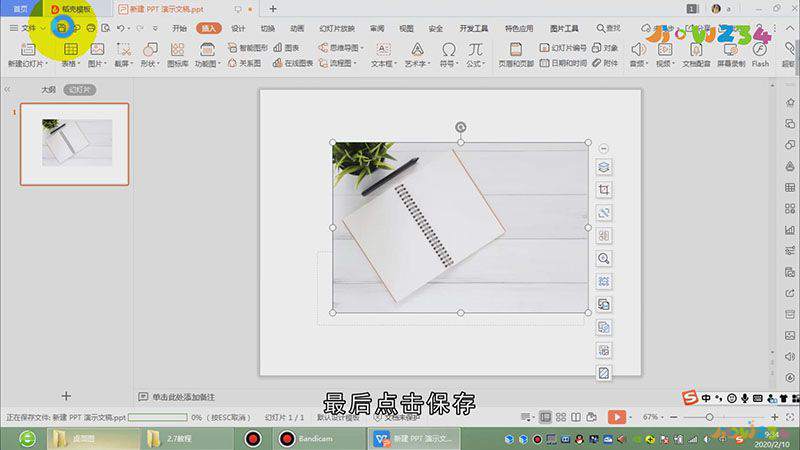Switch to reading view icon in the status bar
Image resolution: width=800 pixels, height=450 pixels.
point(576,417)
